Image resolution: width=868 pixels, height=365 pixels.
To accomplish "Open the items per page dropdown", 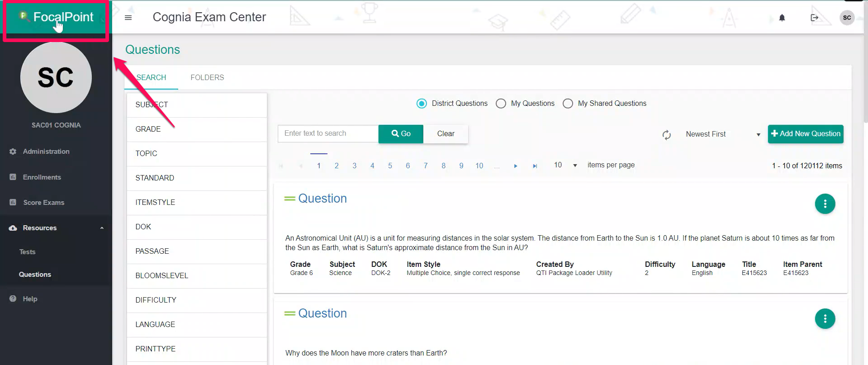I will pyautogui.click(x=565, y=165).
